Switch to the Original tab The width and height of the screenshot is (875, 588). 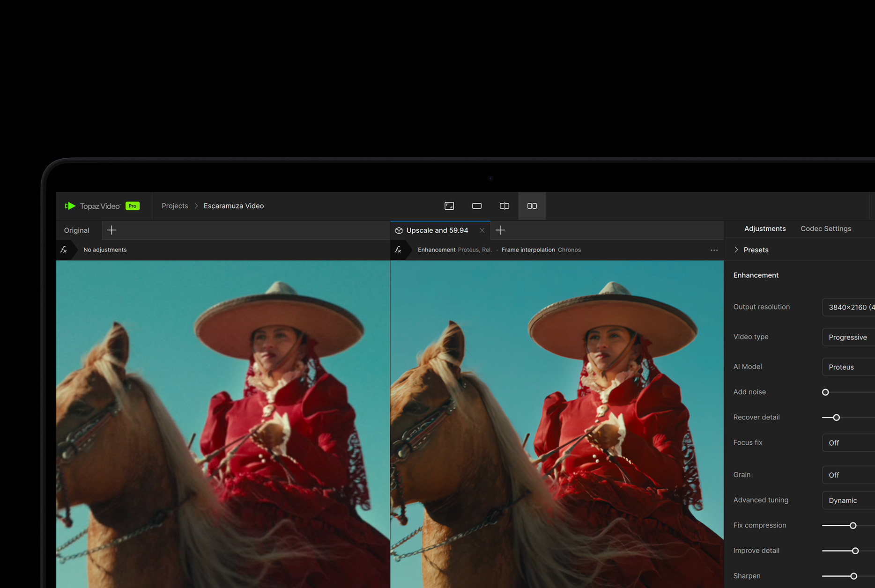tap(77, 230)
